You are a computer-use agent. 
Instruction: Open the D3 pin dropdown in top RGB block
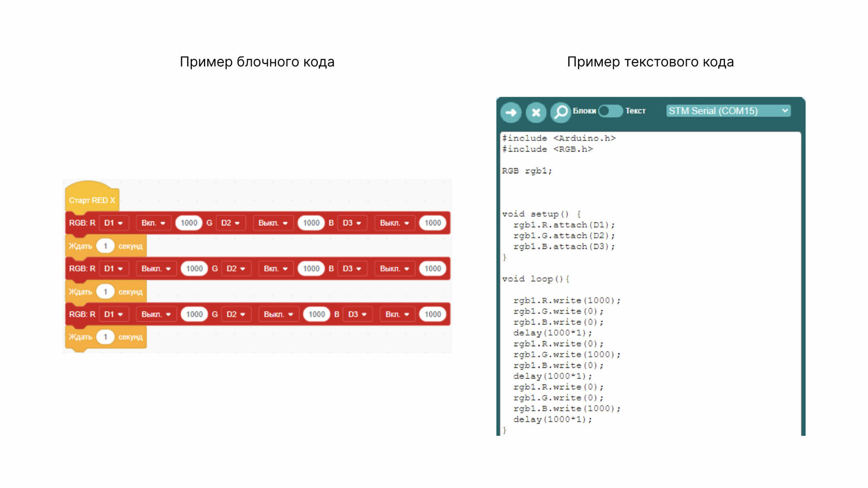click(x=352, y=223)
